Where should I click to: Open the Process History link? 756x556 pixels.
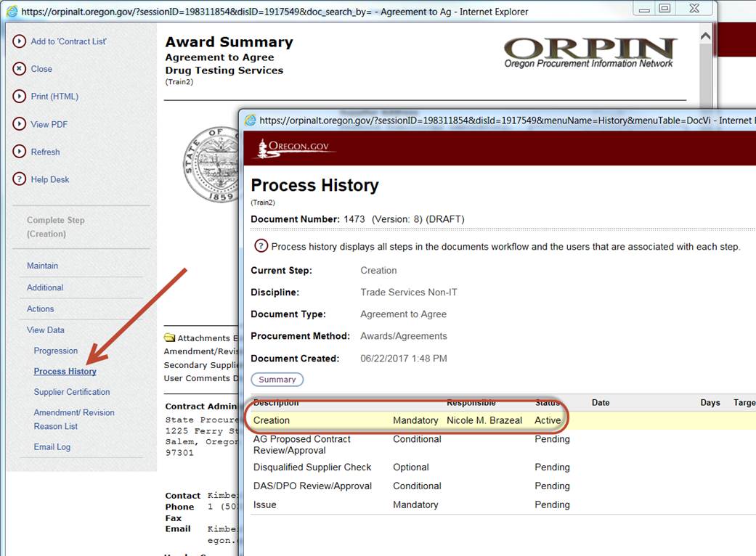pyautogui.click(x=65, y=371)
